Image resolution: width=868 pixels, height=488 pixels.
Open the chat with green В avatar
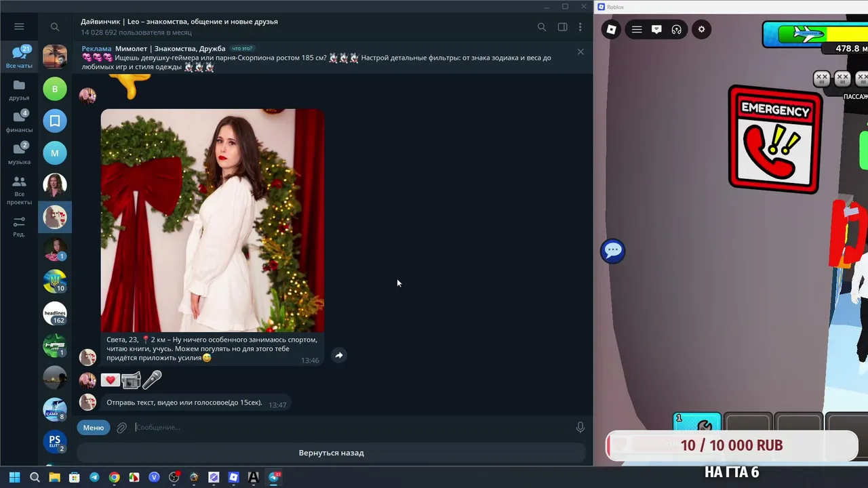(55, 89)
